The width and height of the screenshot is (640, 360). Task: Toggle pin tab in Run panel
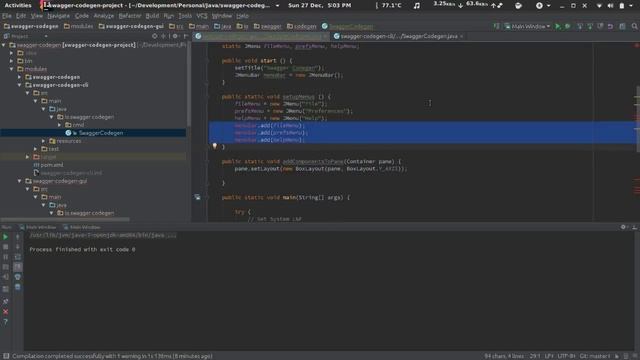[x=5, y=302]
